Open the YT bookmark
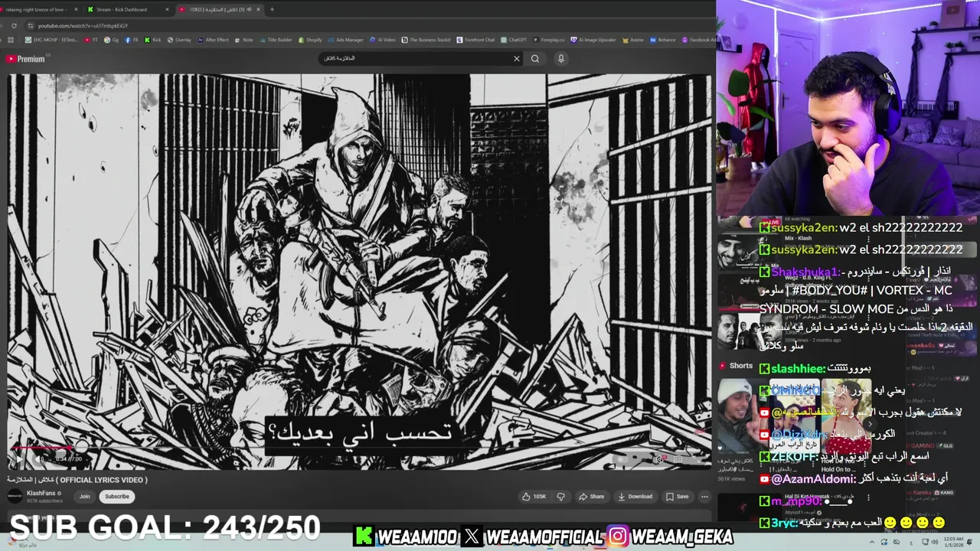The height and width of the screenshot is (551, 980). point(91,40)
